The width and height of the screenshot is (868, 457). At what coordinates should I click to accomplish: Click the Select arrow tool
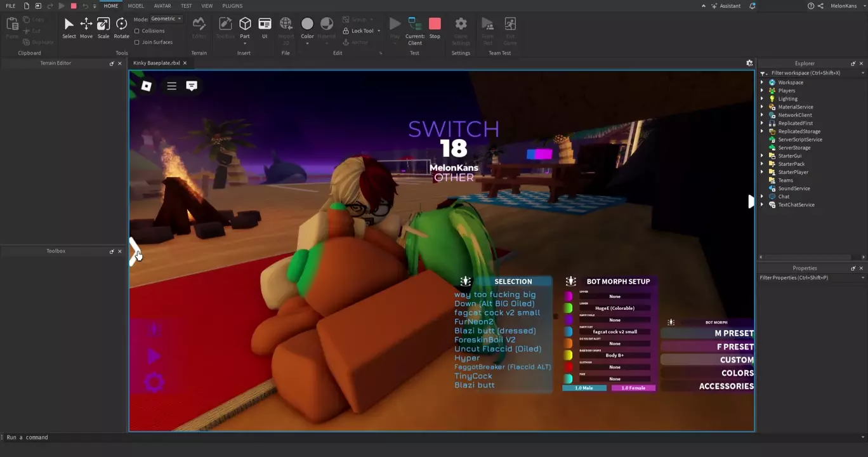[x=69, y=28]
